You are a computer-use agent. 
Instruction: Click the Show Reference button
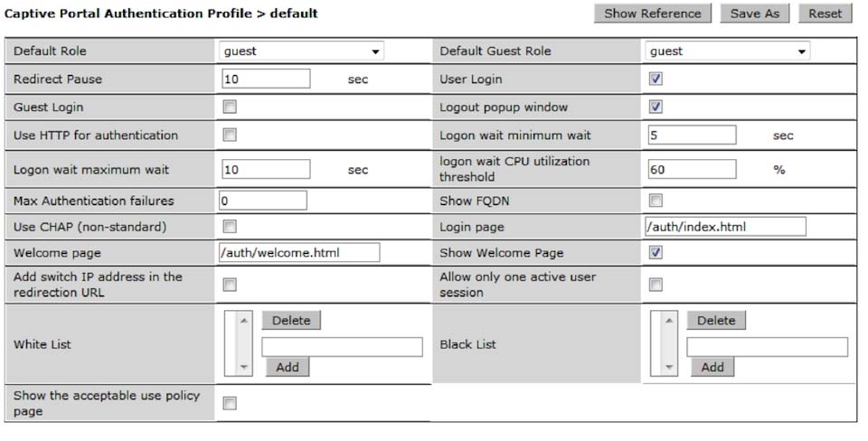pos(652,14)
